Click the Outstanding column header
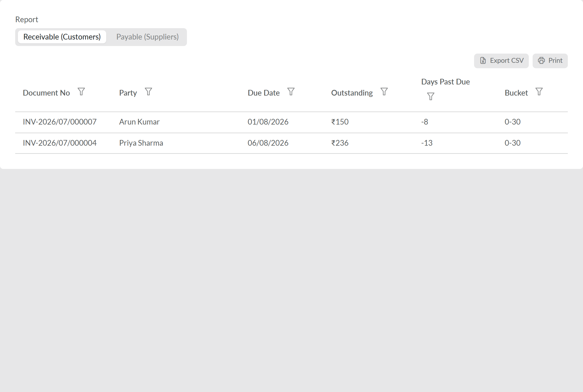This screenshot has height=392, width=583. [352, 93]
